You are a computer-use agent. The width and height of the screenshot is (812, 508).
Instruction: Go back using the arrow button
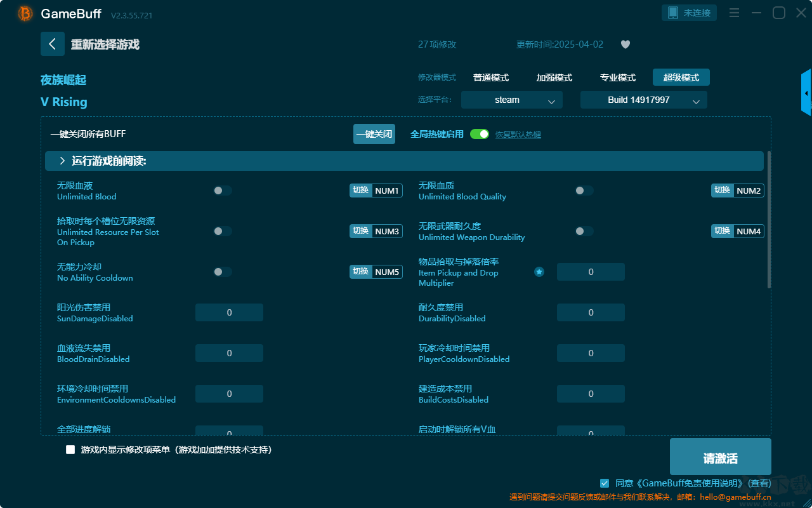pos(53,44)
